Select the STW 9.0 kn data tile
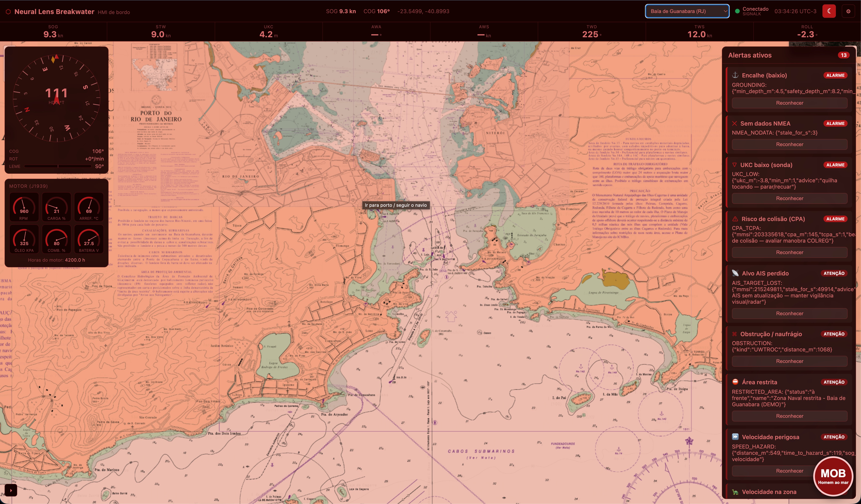Screen dimensions: 861x504 pos(161,32)
